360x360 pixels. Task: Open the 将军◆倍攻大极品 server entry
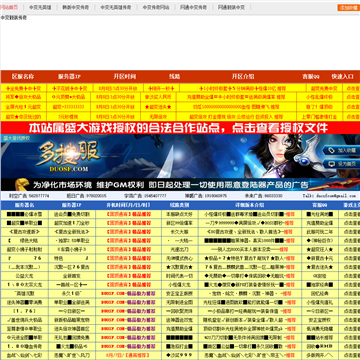point(23,98)
